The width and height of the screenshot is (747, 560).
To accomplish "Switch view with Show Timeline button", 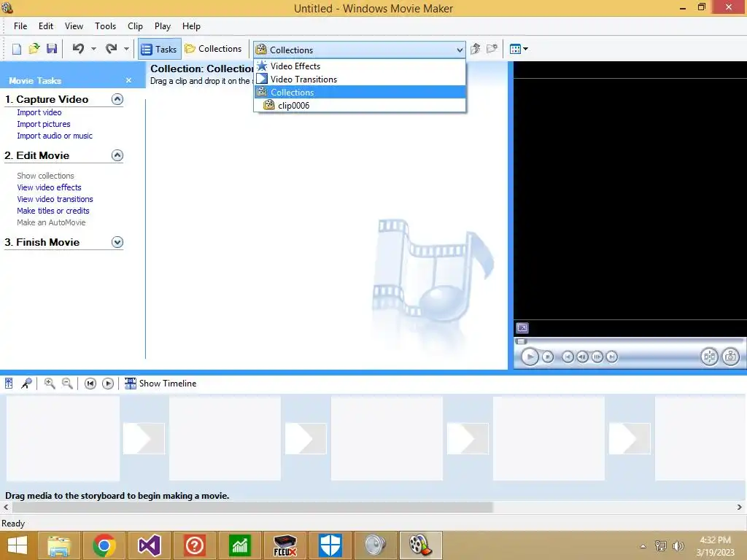I will (160, 384).
